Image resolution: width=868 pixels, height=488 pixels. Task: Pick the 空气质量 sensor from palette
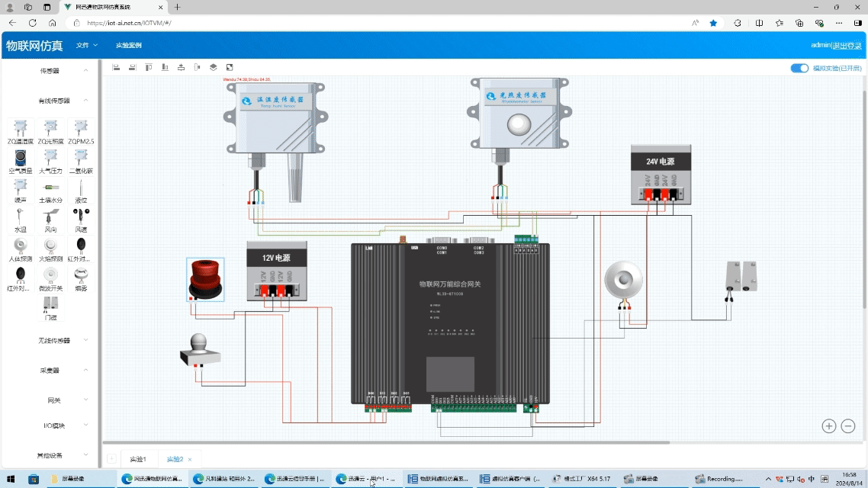pos(21,159)
